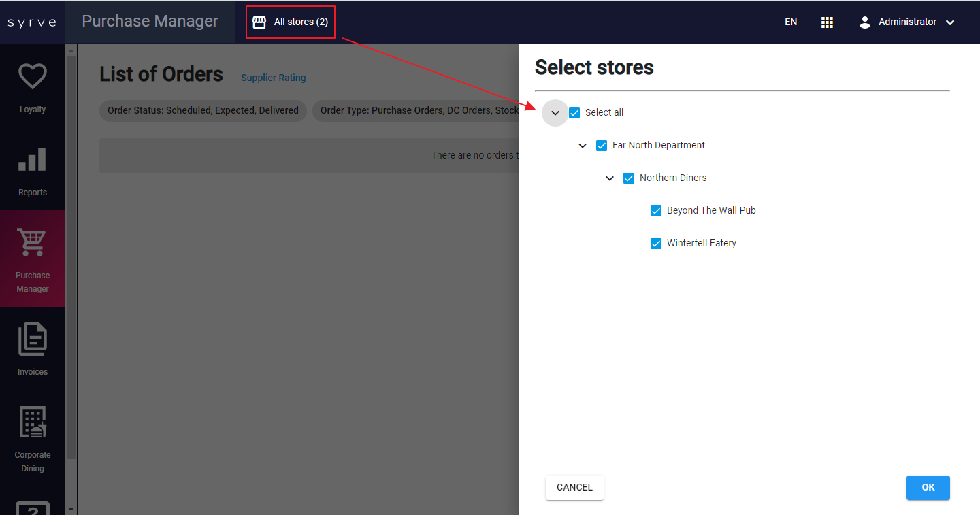Collapse the Northern Diners chevron
This screenshot has width=980, height=515.
pyautogui.click(x=610, y=178)
